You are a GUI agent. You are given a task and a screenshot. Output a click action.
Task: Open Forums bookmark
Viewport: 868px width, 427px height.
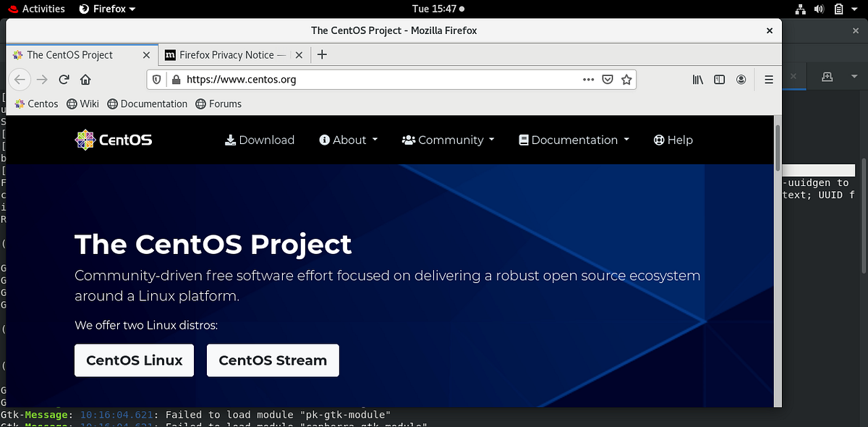pos(218,103)
